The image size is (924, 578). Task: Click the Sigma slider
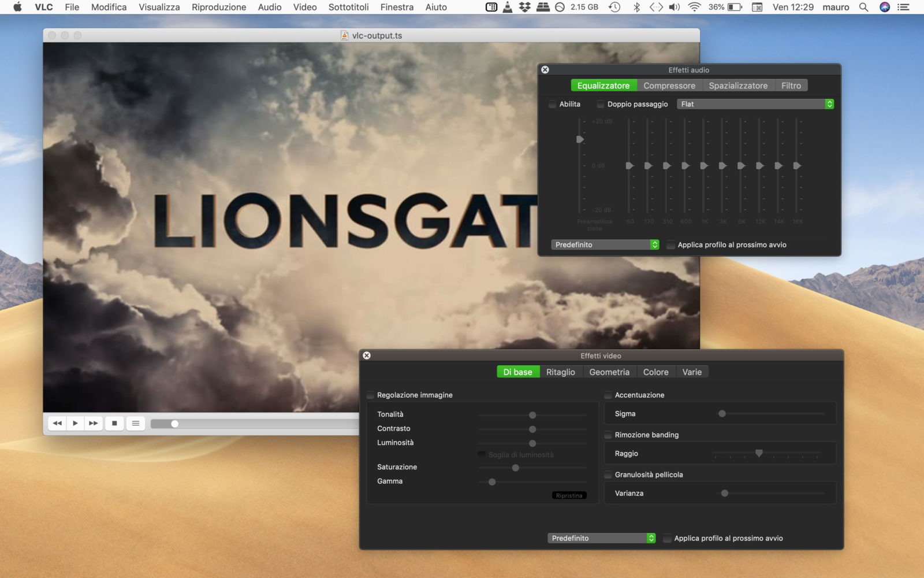(x=770, y=414)
